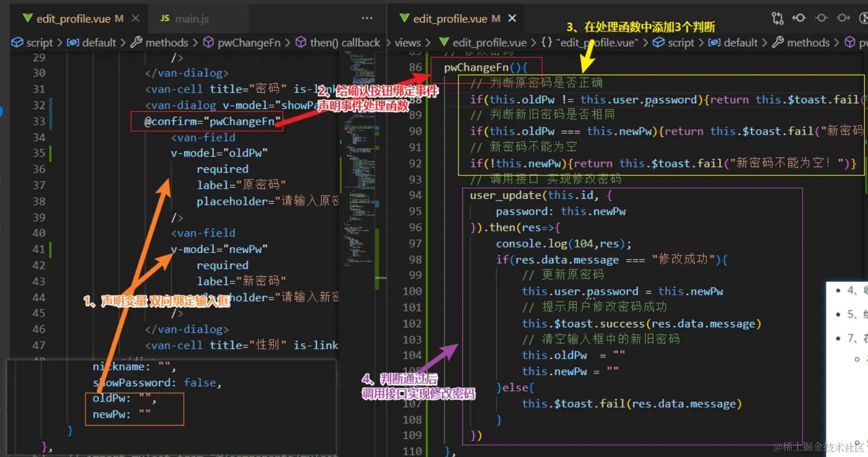
Task: Place cursor on '@confirm="pwChangeFn"'
Action: coord(212,121)
